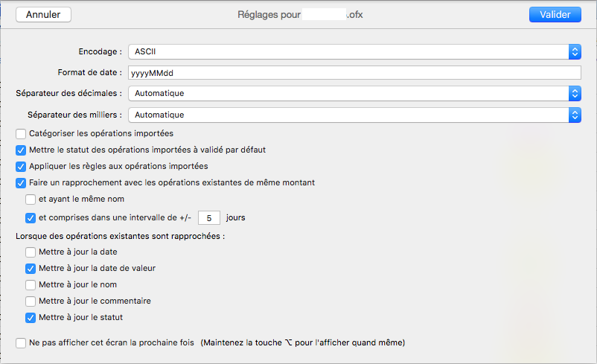The image size is (597, 364).
Task: Uncheck the intervalle de +/- jours checkbox
Action: (x=31, y=218)
